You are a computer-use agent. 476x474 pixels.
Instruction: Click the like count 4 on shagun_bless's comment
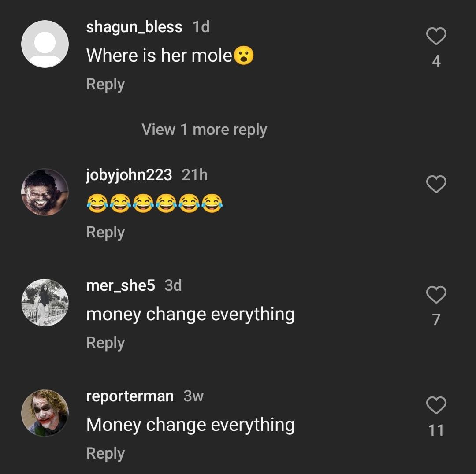(x=436, y=61)
